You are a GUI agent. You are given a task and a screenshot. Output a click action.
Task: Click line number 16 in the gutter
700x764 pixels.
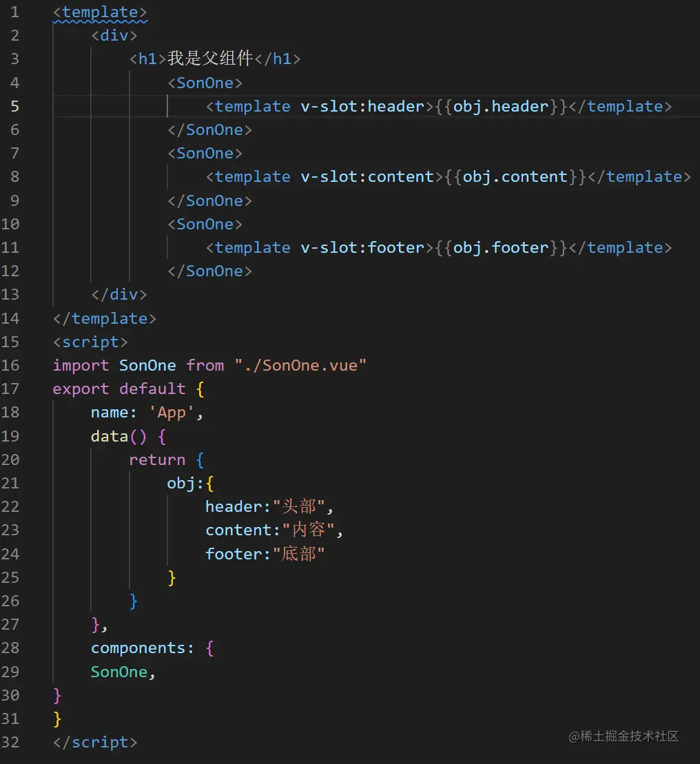point(10,365)
